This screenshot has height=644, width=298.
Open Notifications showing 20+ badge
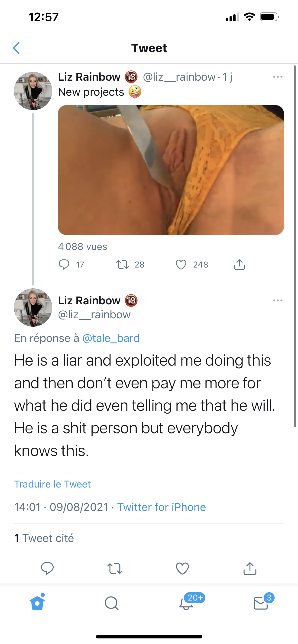pos(186,603)
